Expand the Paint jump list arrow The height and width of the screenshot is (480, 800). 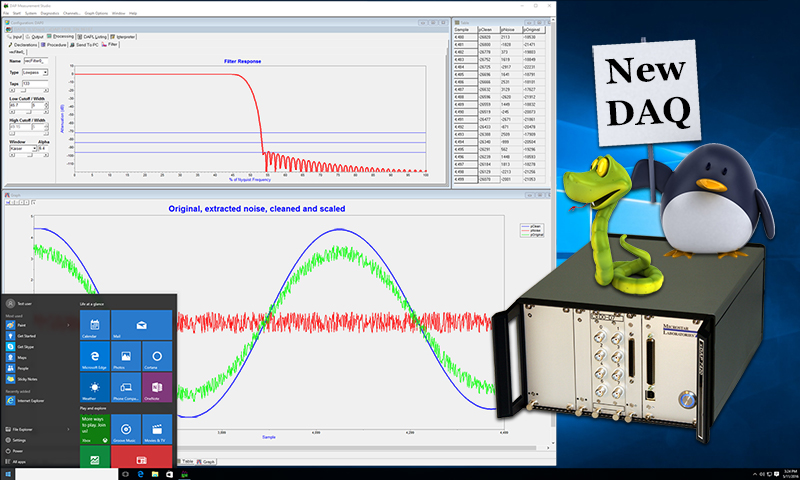[x=68, y=325]
